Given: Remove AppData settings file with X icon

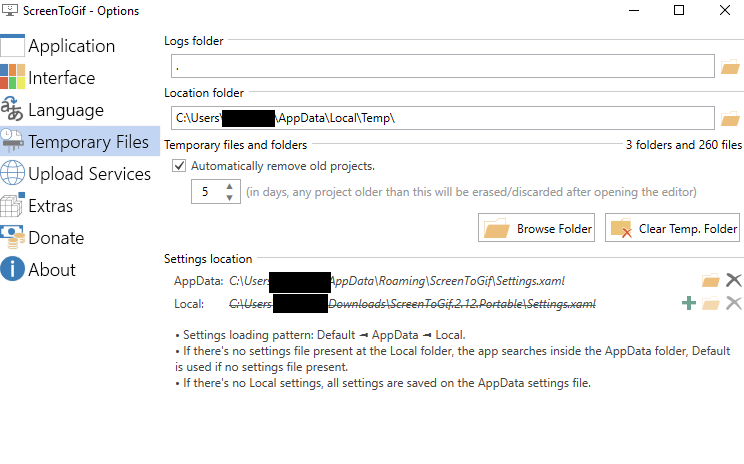Looking at the screenshot, I should coord(734,280).
